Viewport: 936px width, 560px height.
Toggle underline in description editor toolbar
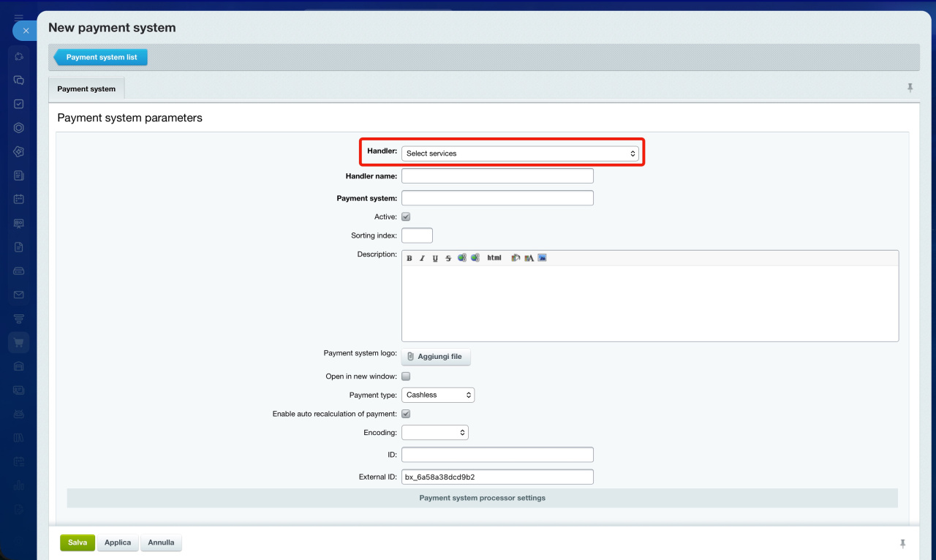(x=435, y=258)
